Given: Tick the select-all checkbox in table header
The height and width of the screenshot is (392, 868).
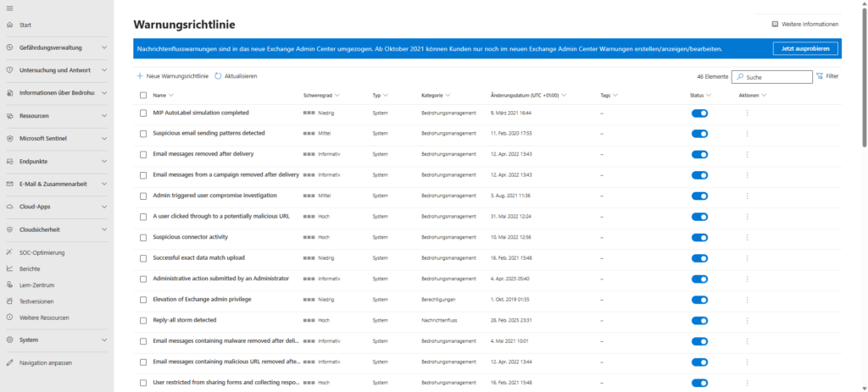Looking at the screenshot, I should [x=143, y=96].
